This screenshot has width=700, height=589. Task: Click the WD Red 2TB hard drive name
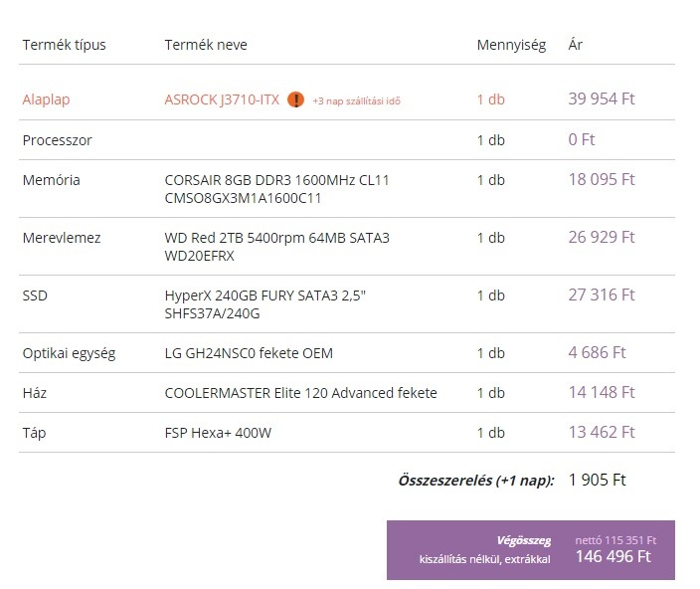click(x=276, y=247)
